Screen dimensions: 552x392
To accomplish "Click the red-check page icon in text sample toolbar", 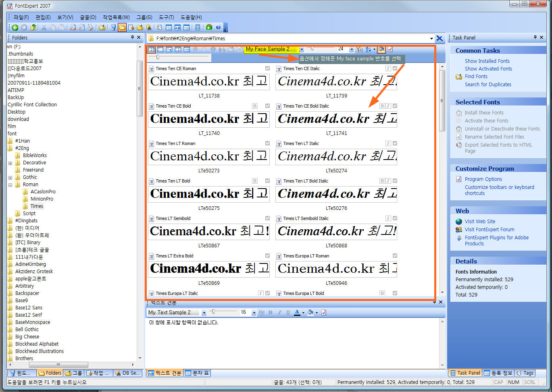I will (x=323, y=312).
